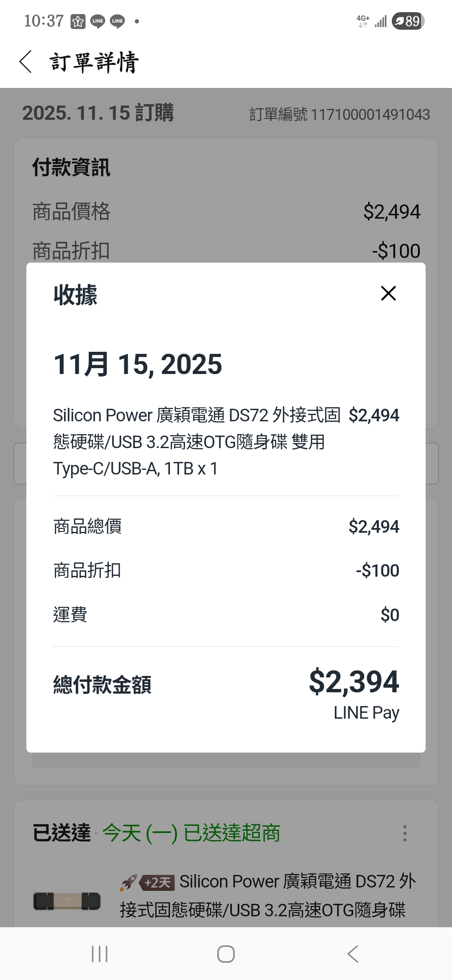
Task: Tap the rocket delivery icon
Action: [x=128, y=883]
